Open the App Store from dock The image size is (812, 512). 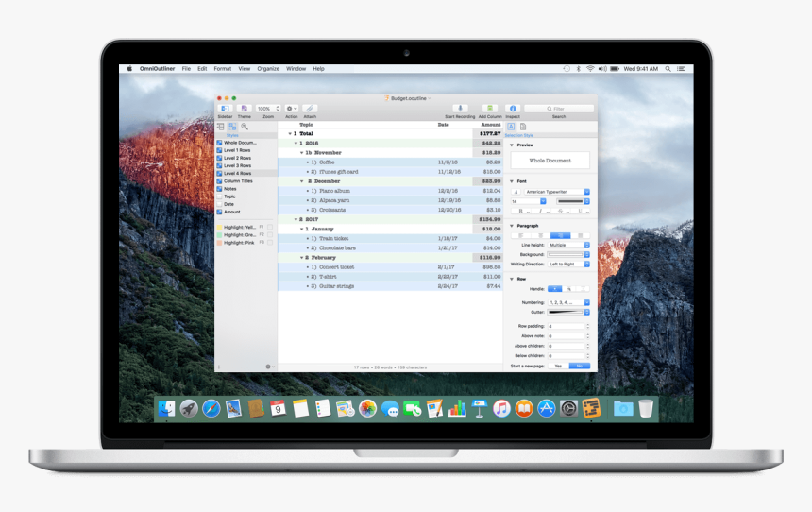pyautogui.click(x=547, y=408)
